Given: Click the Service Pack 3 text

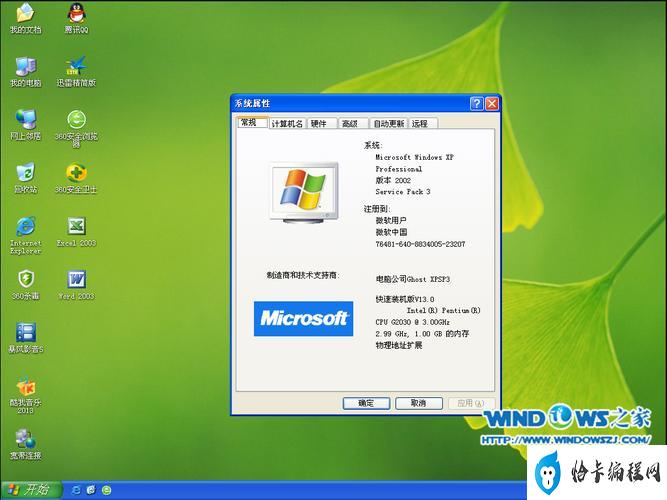Looking at the screenshot, I should coord(403,192).
